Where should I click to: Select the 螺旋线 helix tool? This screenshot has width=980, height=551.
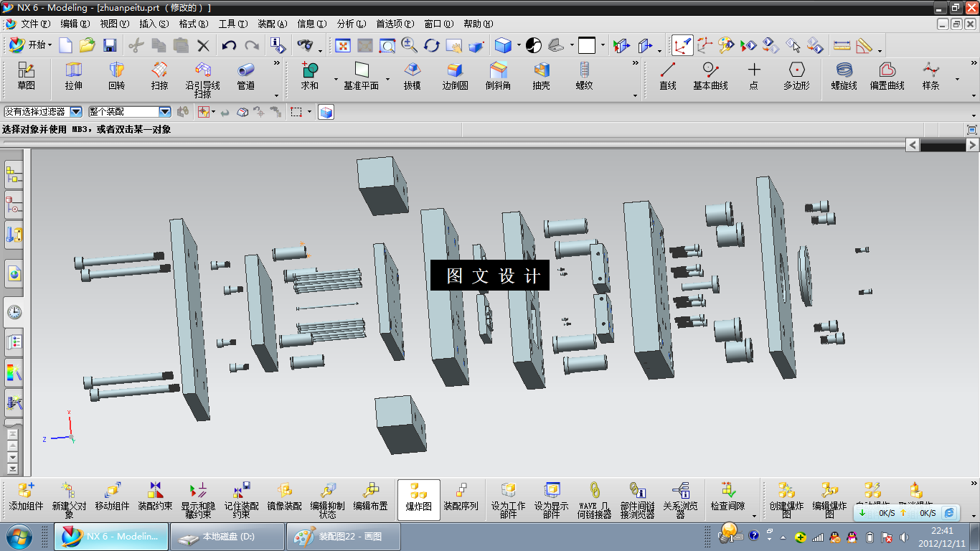[844, 76]
